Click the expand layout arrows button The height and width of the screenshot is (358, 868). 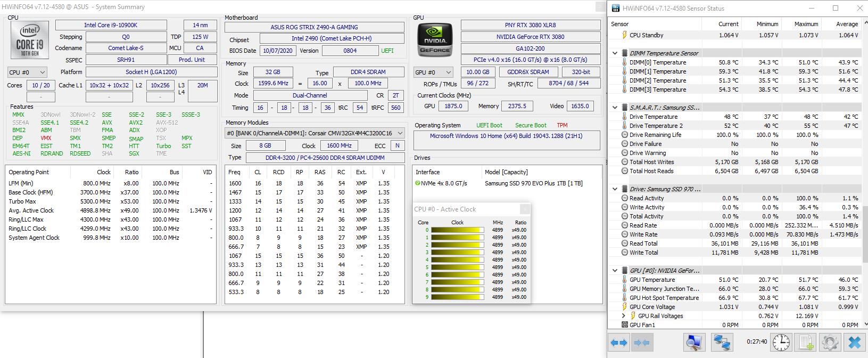(x=619, y=342)
